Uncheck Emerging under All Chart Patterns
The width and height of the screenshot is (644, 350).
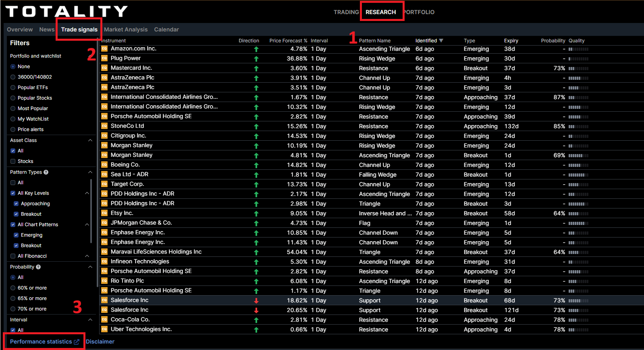tap(16, 235)
